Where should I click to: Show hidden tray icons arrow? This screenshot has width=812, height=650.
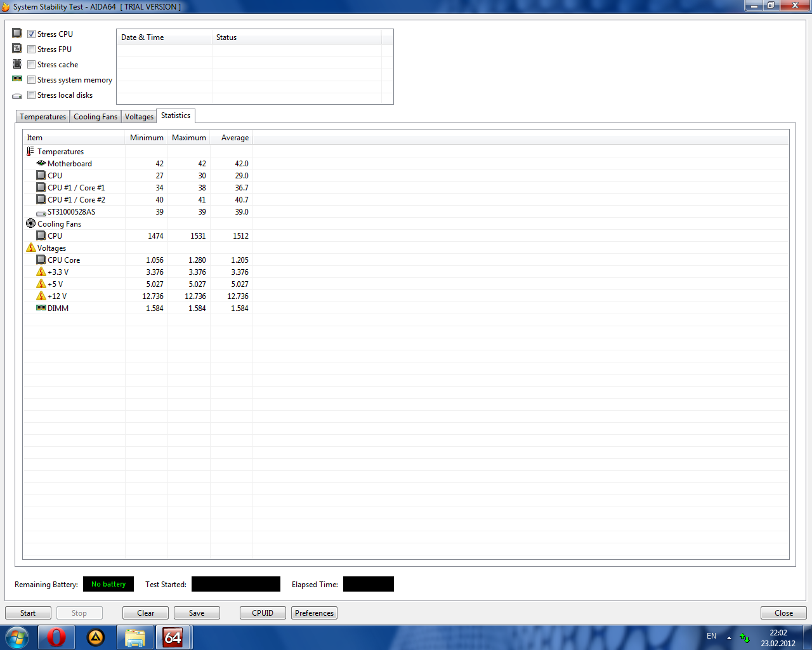coord(729,637)
